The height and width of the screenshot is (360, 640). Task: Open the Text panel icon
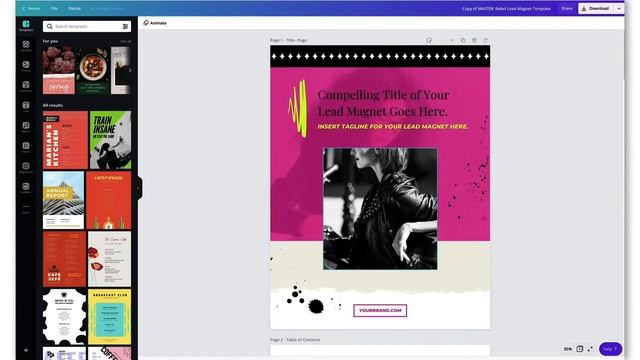coord(26,107)
